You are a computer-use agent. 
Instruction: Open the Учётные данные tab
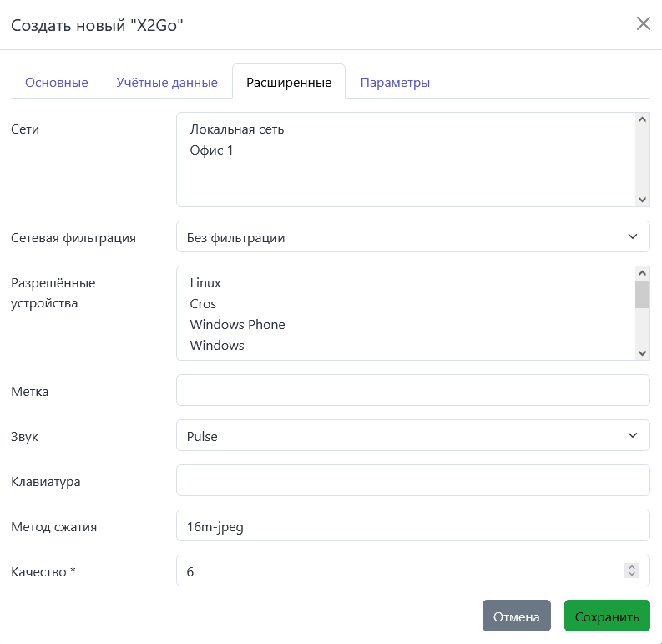pos(167,83)
